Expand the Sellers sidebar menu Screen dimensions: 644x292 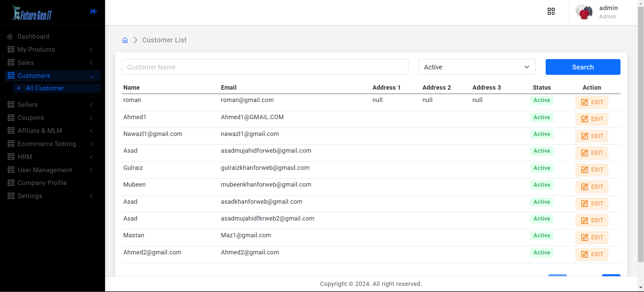(x=50, y=105)
